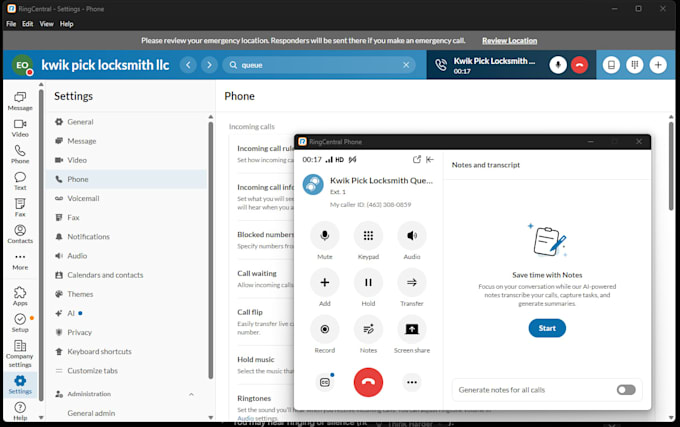Click the Start button for Notes
The image size is (680, 427).
pyautogui.click(x=547, y=328)
